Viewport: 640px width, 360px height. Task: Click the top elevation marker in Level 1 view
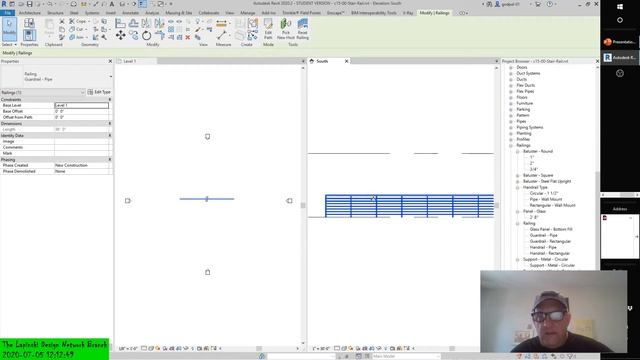207,137
